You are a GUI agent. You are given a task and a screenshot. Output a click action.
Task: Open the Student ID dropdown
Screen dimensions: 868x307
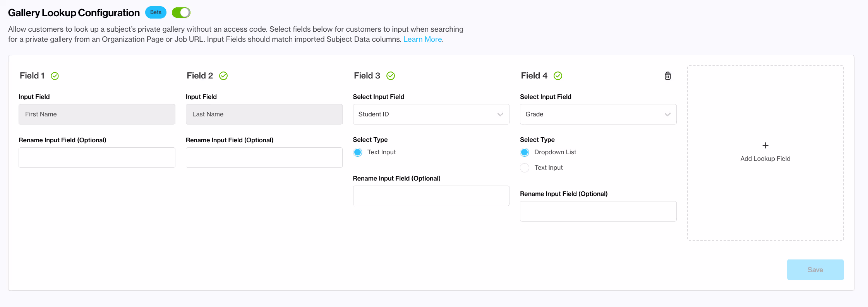[x=431, y=114]
